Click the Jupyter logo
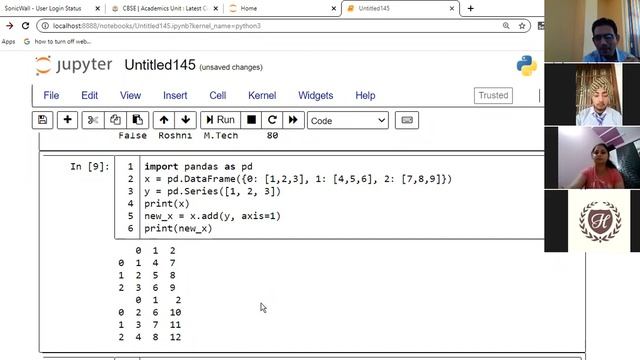The image size is (640, 360). click(x=73, y=65)
